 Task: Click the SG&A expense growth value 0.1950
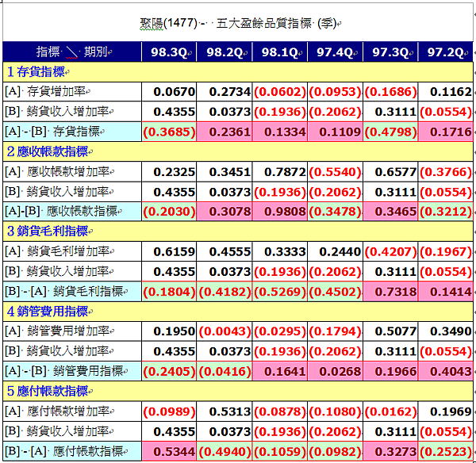coord(174,331)
